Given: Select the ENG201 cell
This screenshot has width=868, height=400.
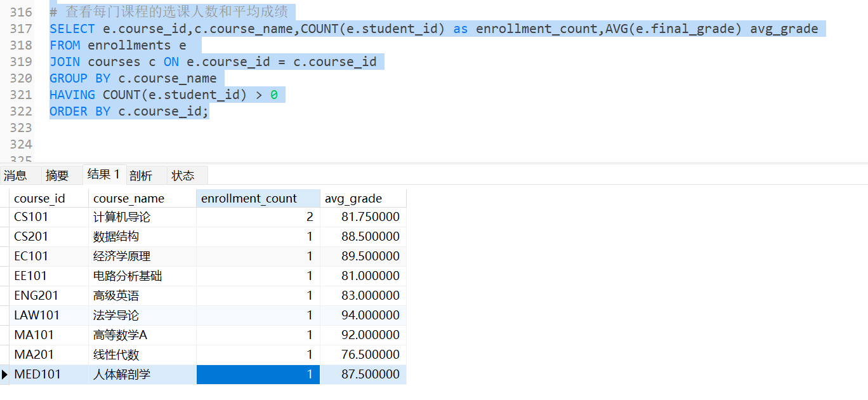Looking at the screenshot, I should point(49,296).
